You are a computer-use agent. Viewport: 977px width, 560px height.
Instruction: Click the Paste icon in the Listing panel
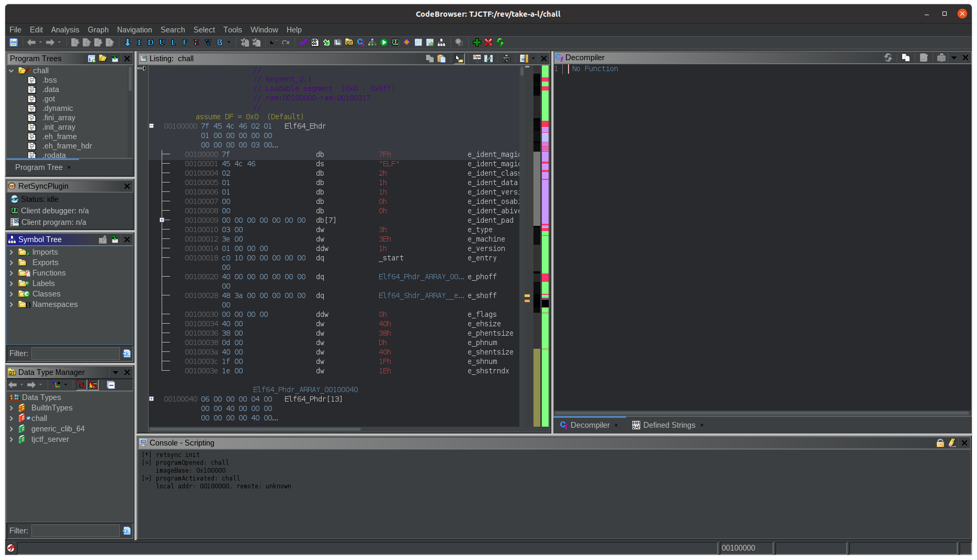click(442, 59)
